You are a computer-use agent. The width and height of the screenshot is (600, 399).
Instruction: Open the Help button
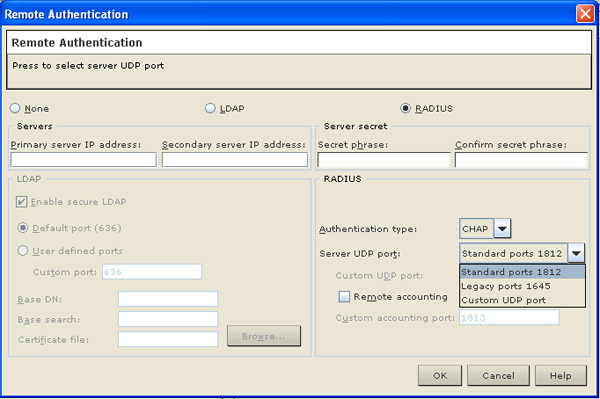[561, 376]
